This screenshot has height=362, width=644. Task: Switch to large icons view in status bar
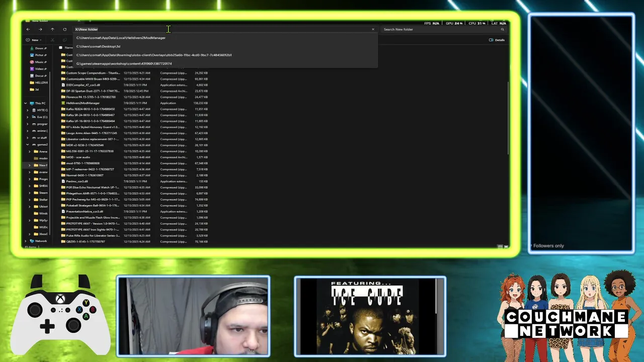[506, 247]
